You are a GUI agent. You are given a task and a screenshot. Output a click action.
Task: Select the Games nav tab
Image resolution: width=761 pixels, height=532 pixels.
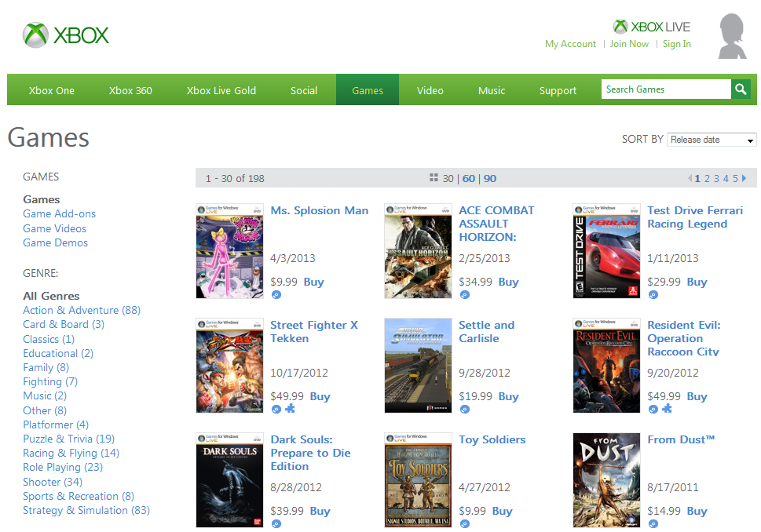(368, 90)
